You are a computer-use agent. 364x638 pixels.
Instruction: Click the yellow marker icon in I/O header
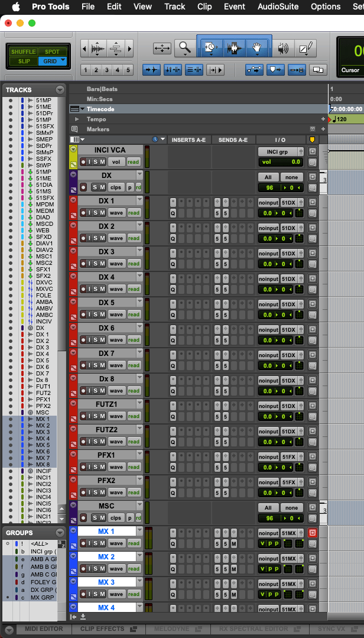[x=313, y=140]
